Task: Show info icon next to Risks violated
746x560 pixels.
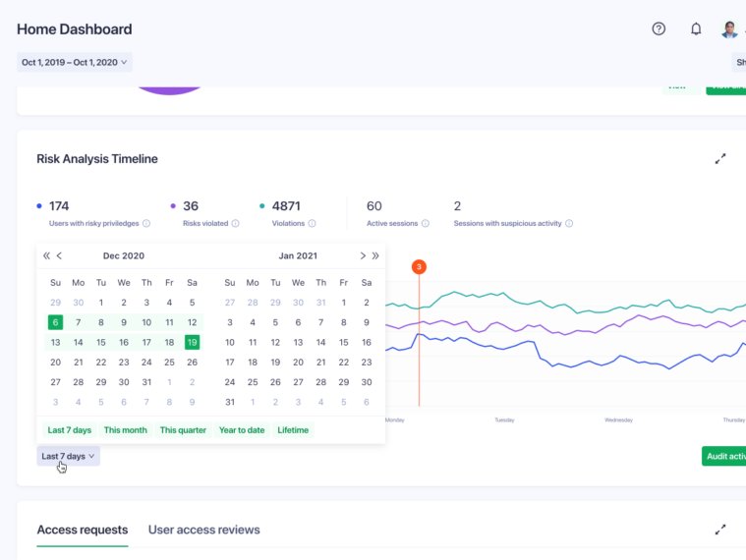Action: coord(235,224)
